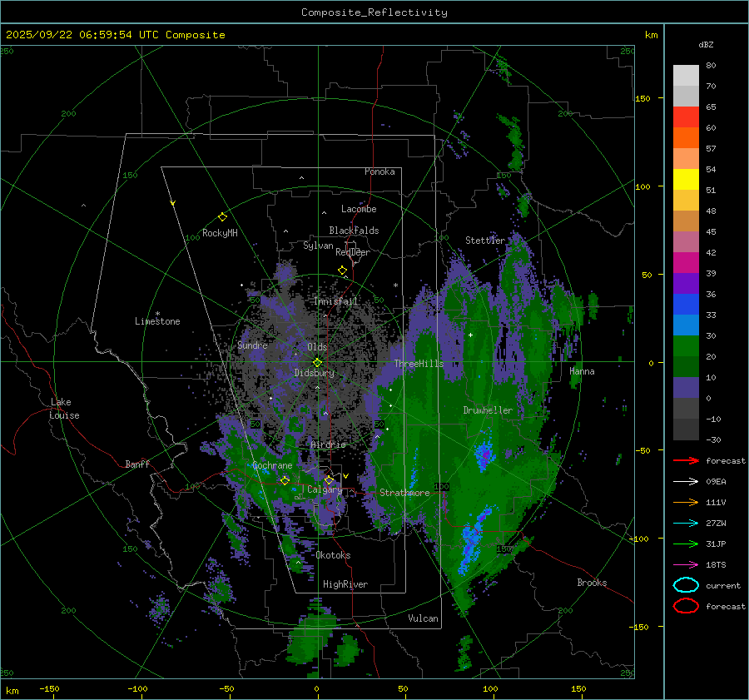Click the Drumheller city label

tap(488, 410)
